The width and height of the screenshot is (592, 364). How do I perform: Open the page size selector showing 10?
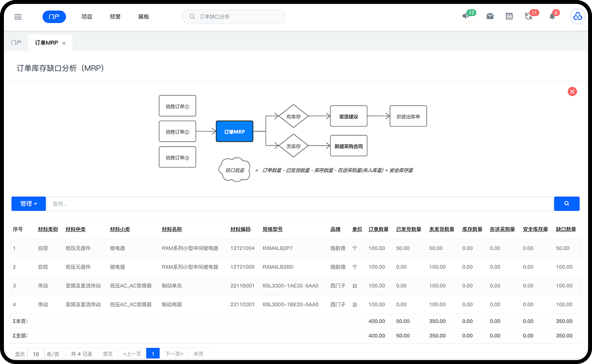point(36,354)
